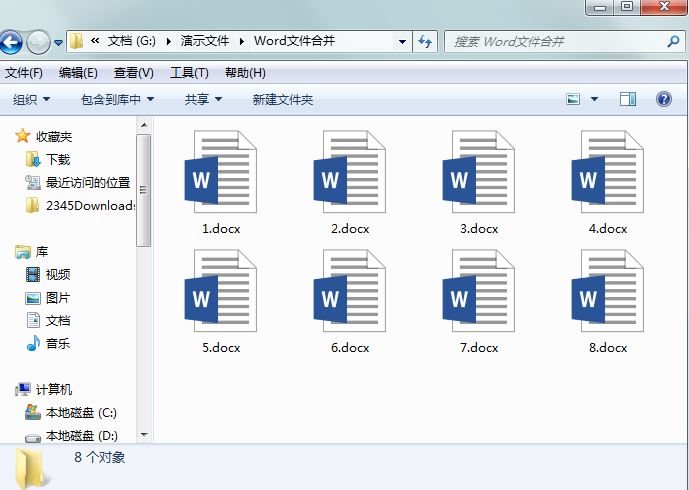Screen dimensions: 689x490
Task: Open the 1.docx Word file icon
Action: coord(221,172)
